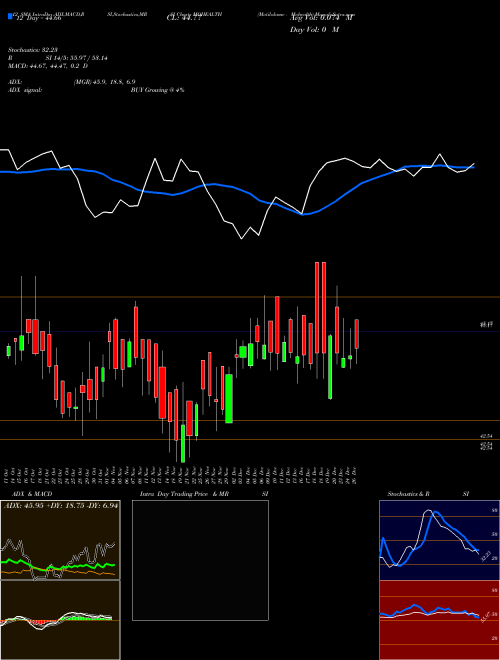Open the red RSI mini chart
The image size is (500, 660).
pos(439,620)
